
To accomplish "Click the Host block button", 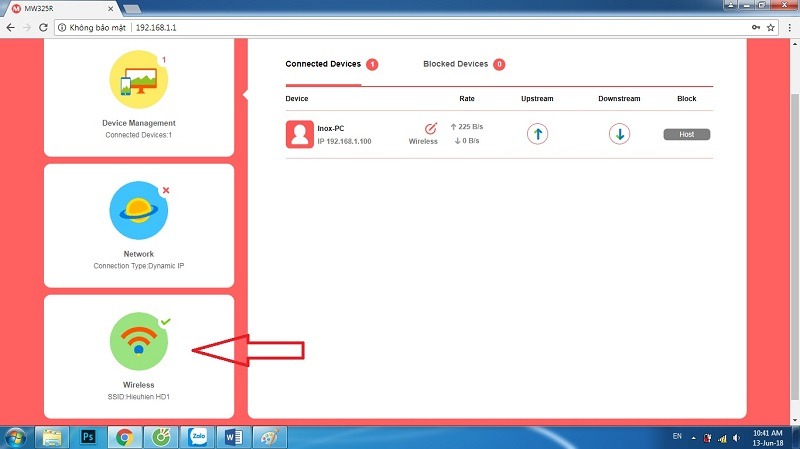I will click(687, 134).
